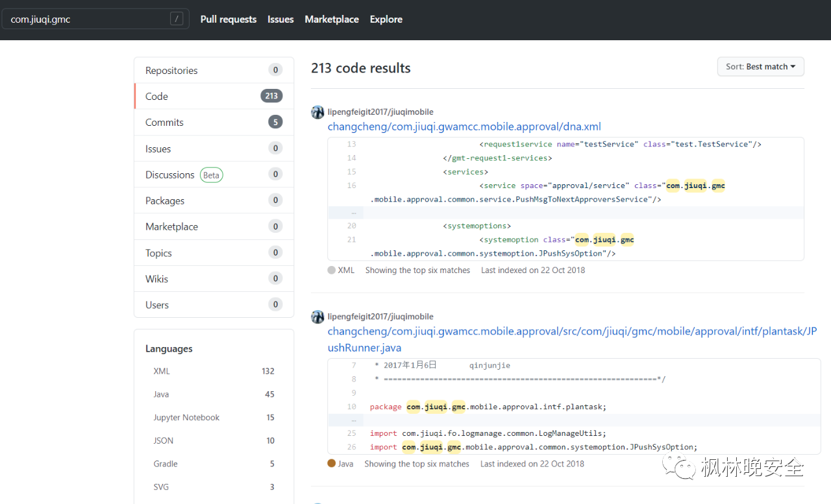
Task: Click the collapsed ellipsis row in dna.xml snippet
Action: (x=565, y=213)
